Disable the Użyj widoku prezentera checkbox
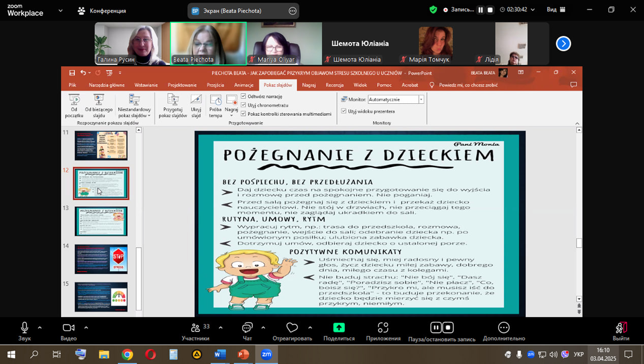 344,111
